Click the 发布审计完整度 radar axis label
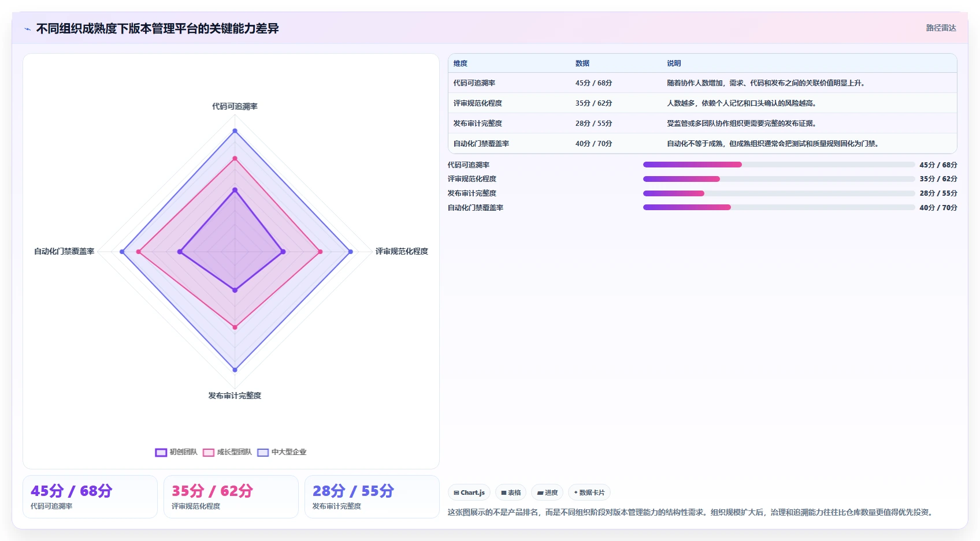 click(x=235, y=396)
